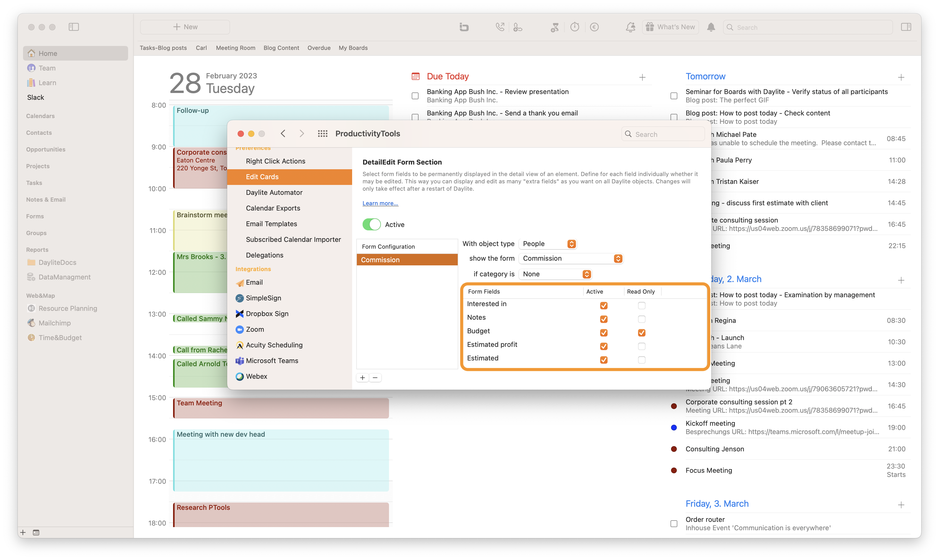The image size is (939, 560).
Task: Click the timer stopwatch icon in the toolbar
Action: (x=575, y=27)
